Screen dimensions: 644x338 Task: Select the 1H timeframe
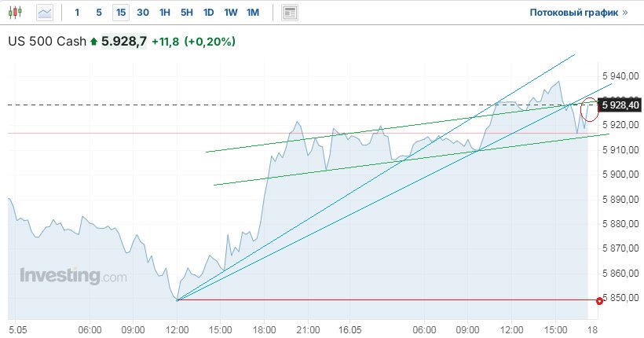pyautogui.click(x=164, y=13)
